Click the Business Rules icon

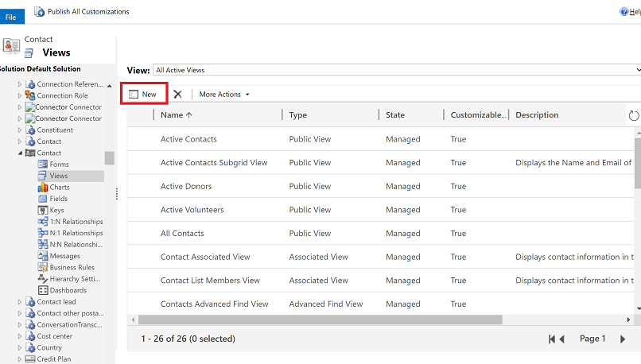pyautogui.click(x=43, y=268)
